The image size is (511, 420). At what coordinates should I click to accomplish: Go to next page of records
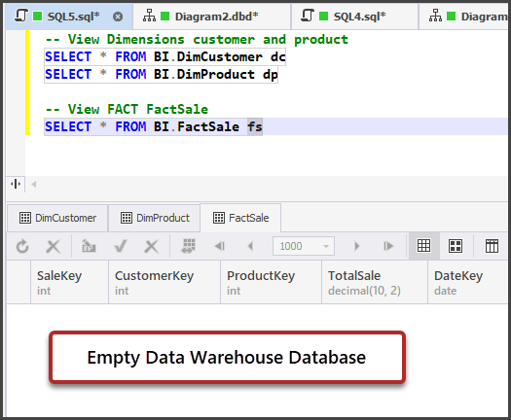357,246
